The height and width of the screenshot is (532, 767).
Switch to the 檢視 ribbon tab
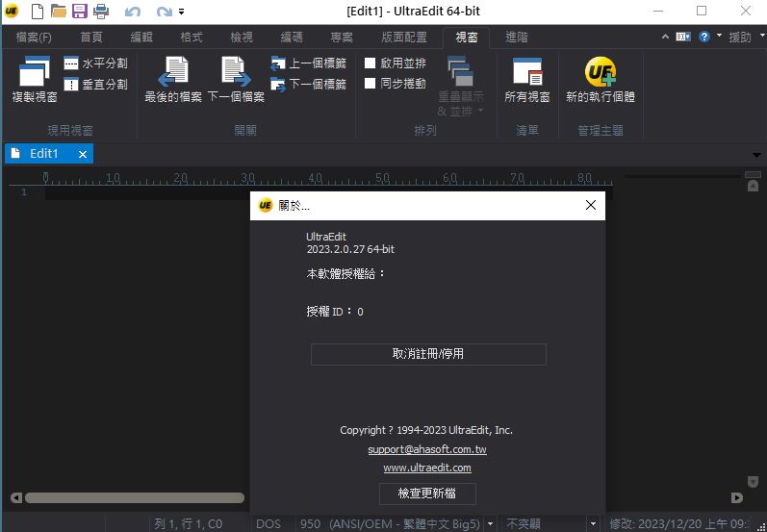(x=242, y=38)
